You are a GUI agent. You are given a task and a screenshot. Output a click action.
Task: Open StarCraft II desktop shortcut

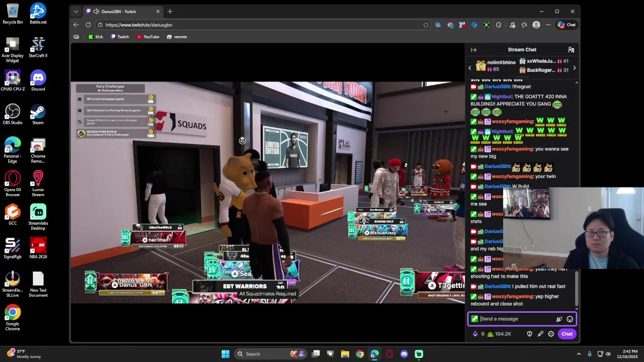pyautogui.click(x=38, y=47)
